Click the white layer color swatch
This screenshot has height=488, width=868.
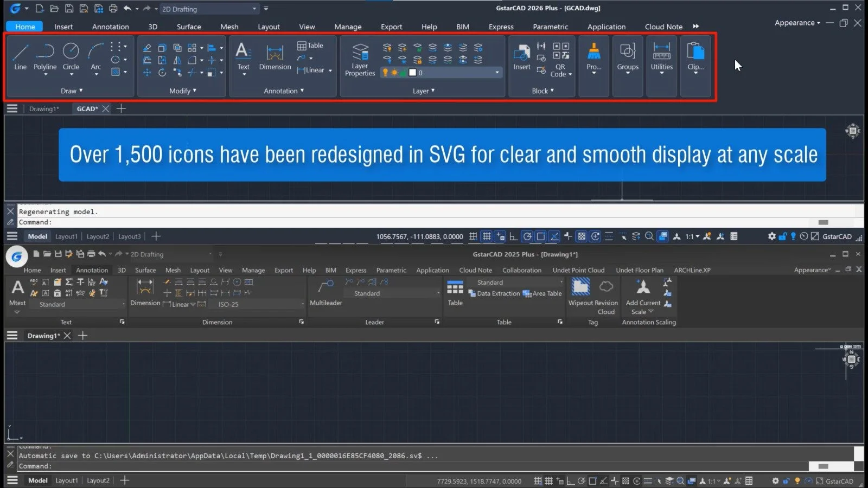(412, 73)
